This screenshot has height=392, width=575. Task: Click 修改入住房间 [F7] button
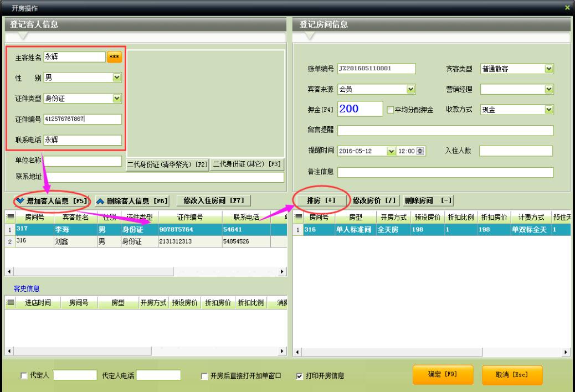tap(214, 200)
